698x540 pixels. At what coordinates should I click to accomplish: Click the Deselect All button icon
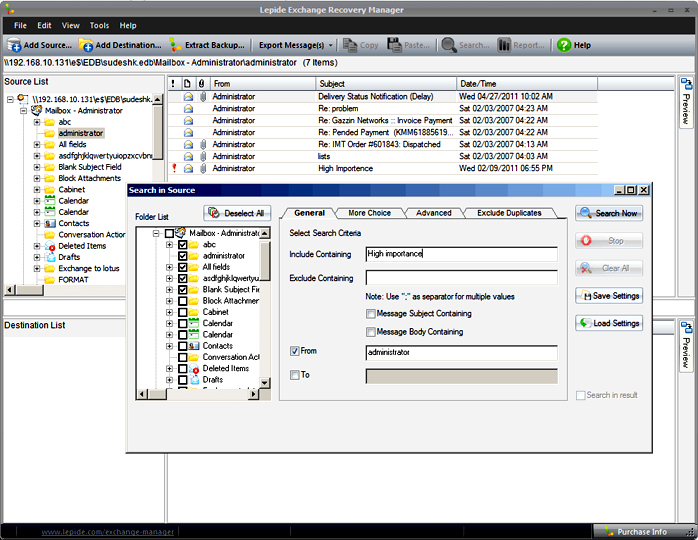pos(214,213)
